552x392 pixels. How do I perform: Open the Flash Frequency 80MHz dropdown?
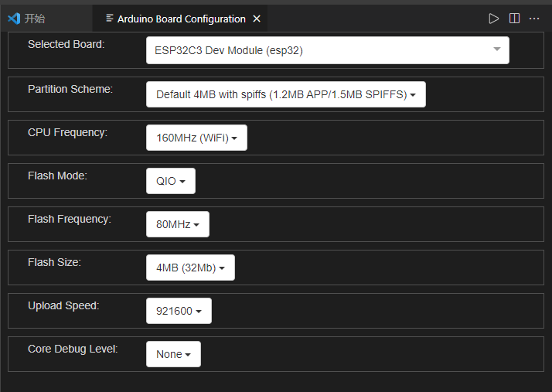click(178, 224)
